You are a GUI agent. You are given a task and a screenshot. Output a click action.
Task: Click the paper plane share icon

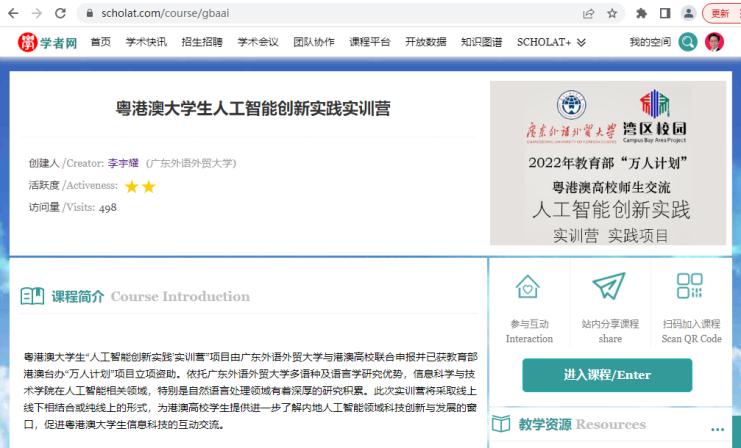click(x=609, y=288)
